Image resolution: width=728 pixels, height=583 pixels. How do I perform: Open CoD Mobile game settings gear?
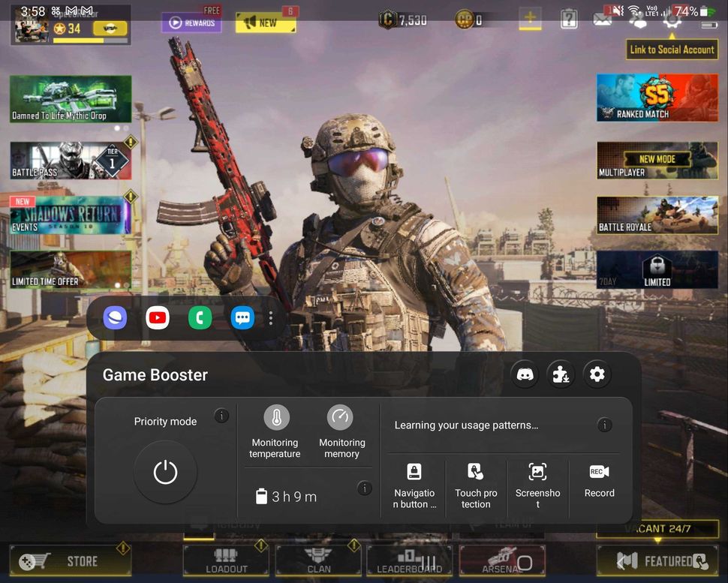pos(672,21)
